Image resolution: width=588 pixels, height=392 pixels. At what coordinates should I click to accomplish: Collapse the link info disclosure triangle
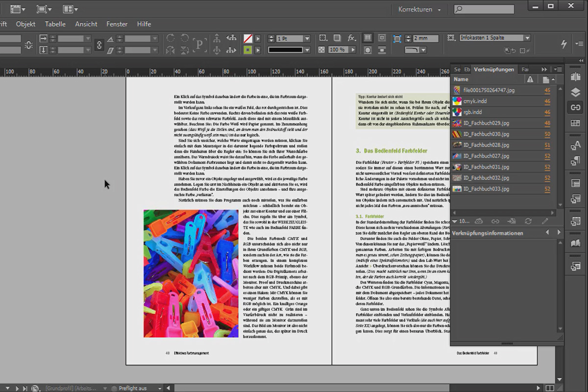click(x=455, y=221)
